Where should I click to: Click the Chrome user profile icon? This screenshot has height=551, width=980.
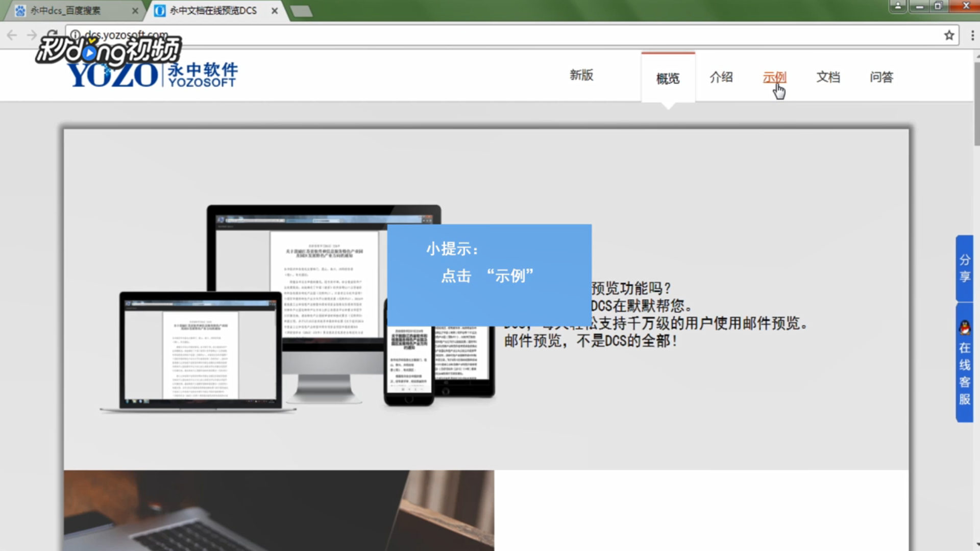click(898, 6)
